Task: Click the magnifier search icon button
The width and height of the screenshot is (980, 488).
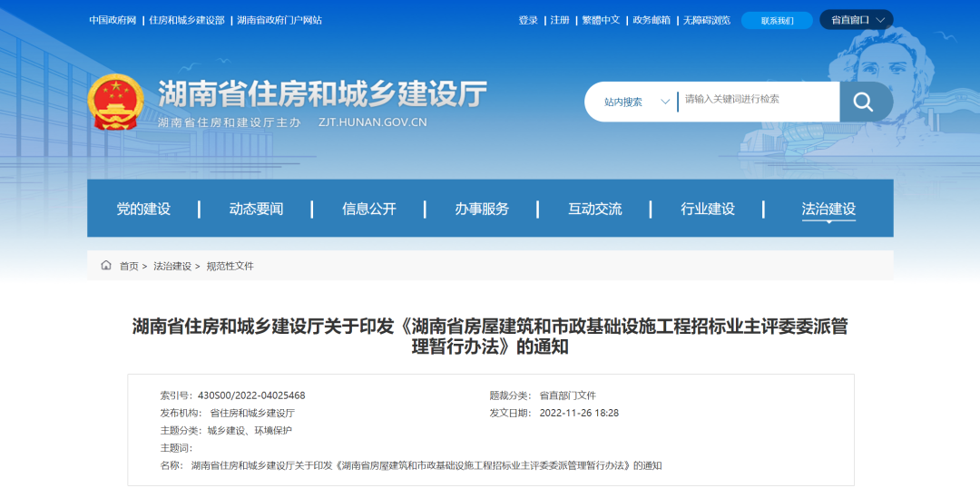Action: click(866, 102)
